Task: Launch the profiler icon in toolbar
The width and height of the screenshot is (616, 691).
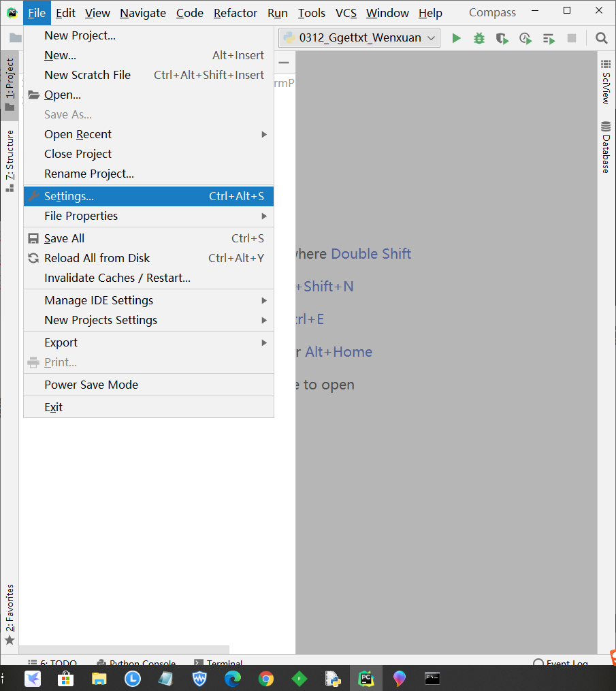Action: pyautogui.click(x=525, y=39)
